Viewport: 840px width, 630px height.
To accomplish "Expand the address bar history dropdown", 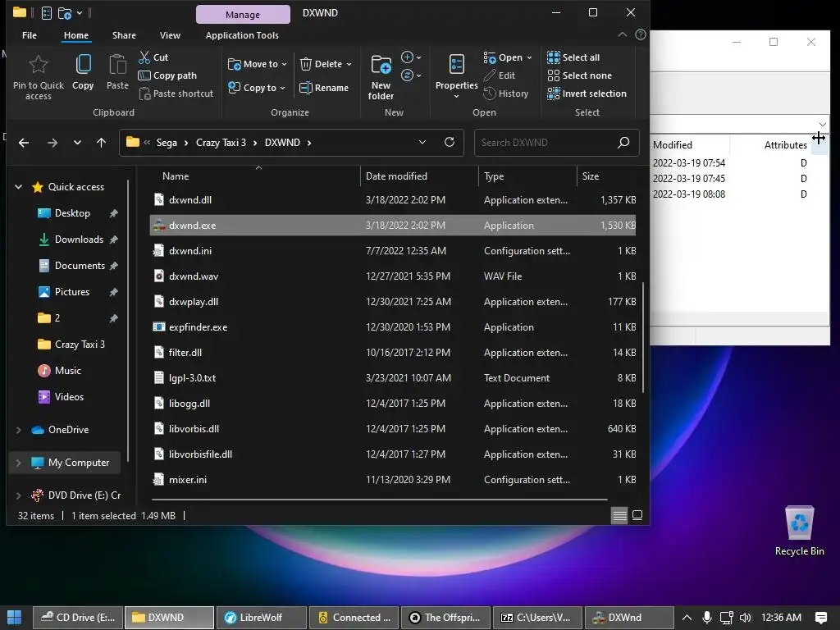I will (x=422, y=142).
